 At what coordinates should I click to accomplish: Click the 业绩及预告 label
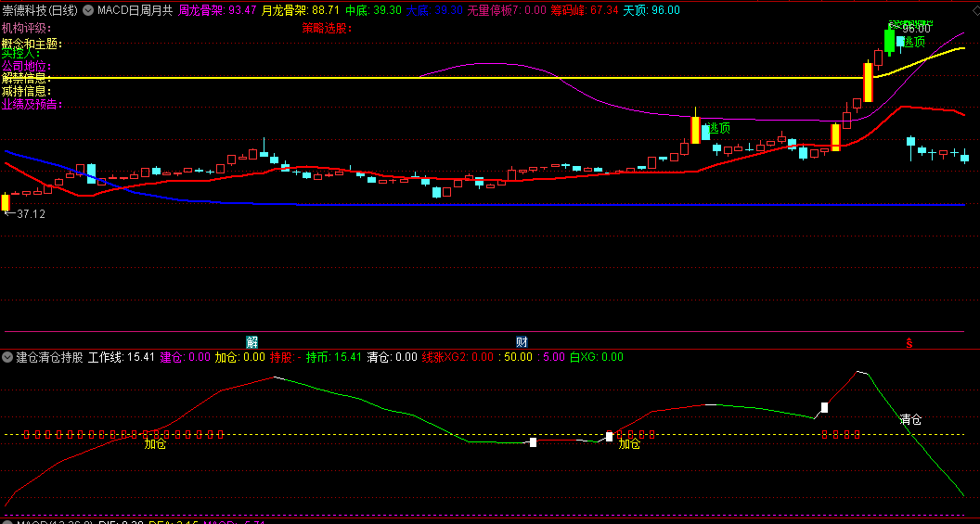32,104
